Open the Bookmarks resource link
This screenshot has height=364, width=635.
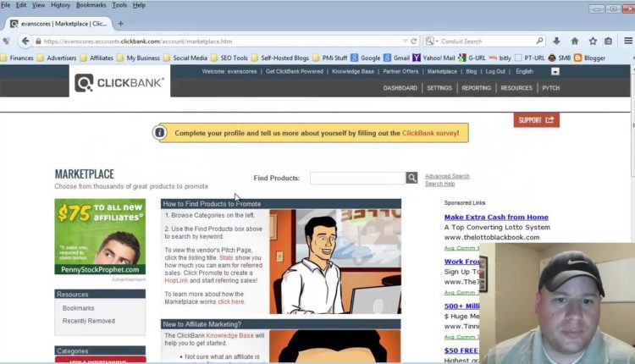[78, 308]
